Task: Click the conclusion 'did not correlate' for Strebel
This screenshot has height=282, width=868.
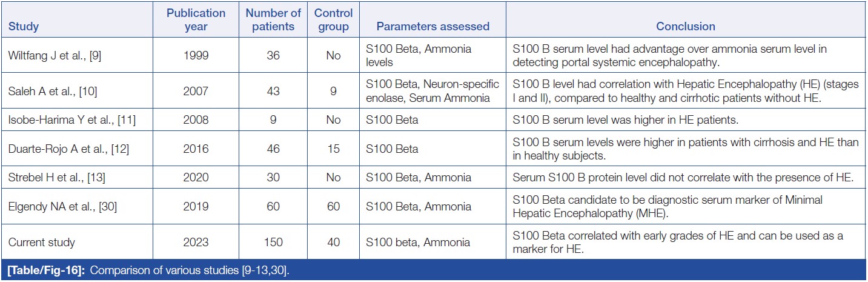Action: pos(681,178)
